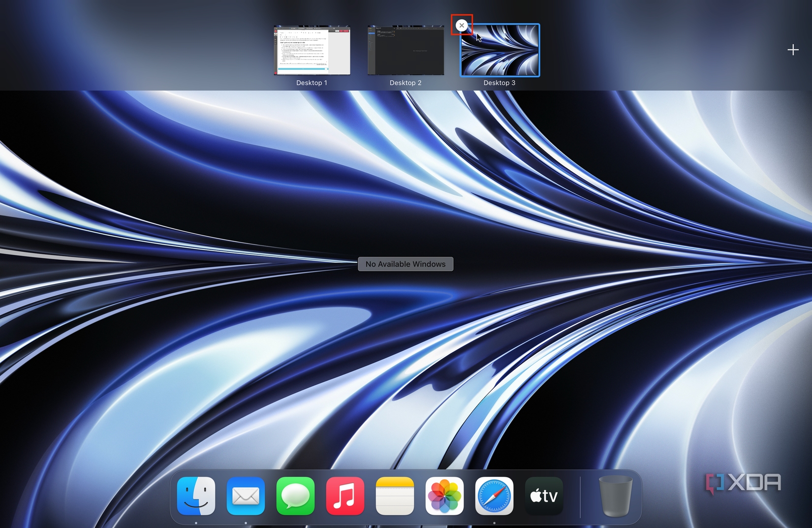Click the running indicator dot under Safari
This screenshot has width=812, height=528.
coord(494,523)
